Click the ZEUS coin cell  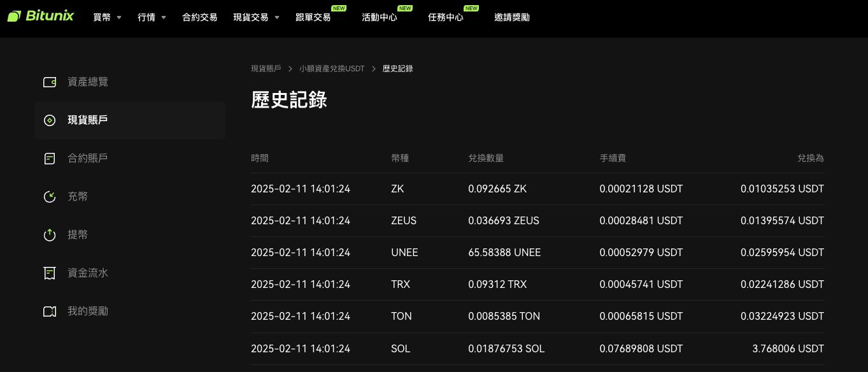(404, 221)
